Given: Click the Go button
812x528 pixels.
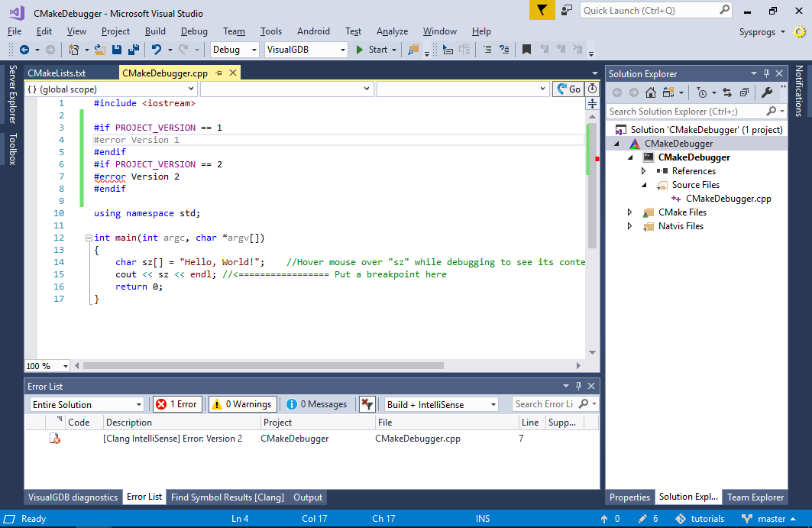Looking at the screenshot, I should point(568,89).
